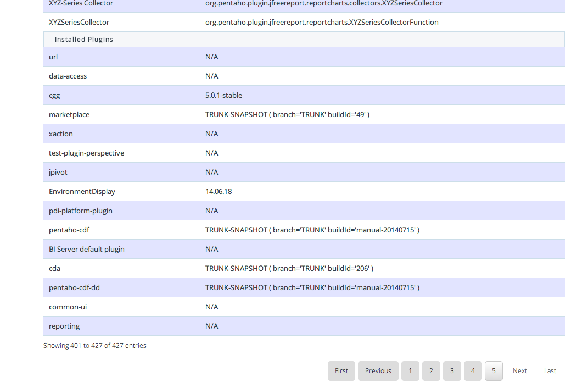This screenshot has height=382, width=588.
Task: Jump to page 1
Action: pos(410,371)
